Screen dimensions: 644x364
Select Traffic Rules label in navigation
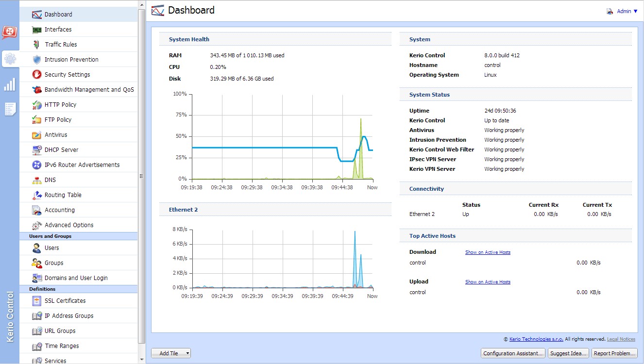pos(61,45)
